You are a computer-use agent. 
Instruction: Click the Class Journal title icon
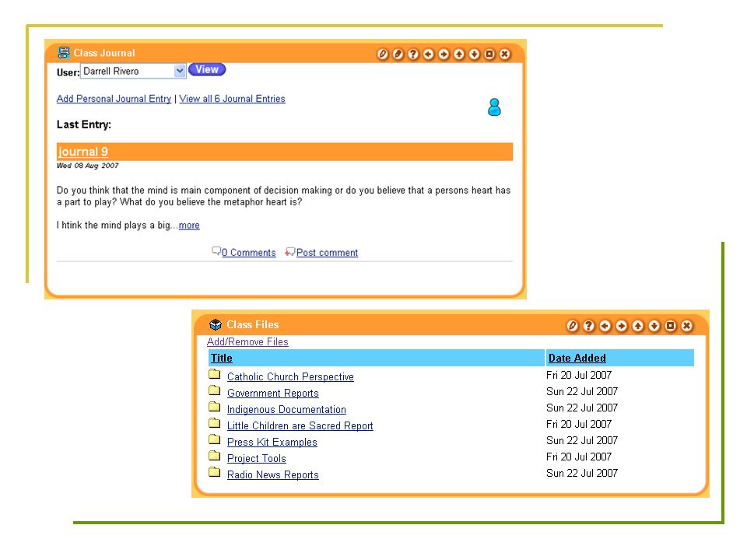(x=63, y=52)
